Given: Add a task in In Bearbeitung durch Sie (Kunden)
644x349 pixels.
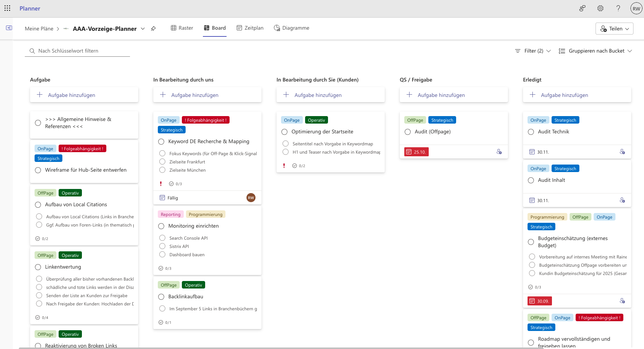Looking at the screenshot, I should (331, 95).
